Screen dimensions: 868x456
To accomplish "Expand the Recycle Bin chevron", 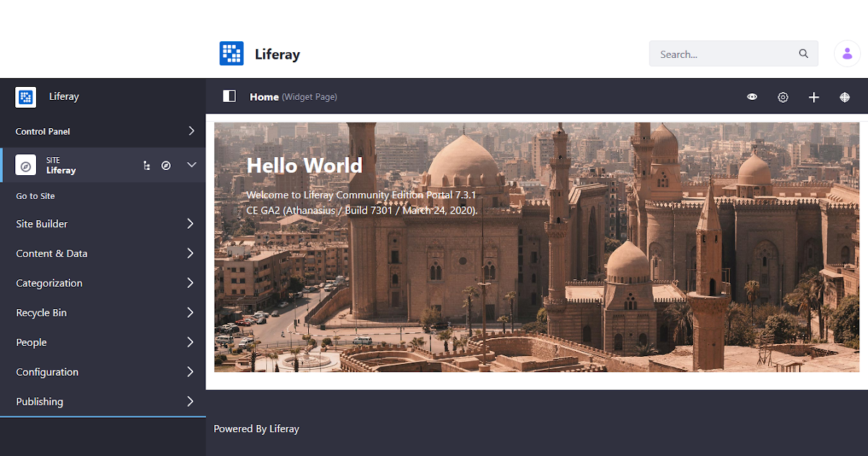I will pos(190,313).
